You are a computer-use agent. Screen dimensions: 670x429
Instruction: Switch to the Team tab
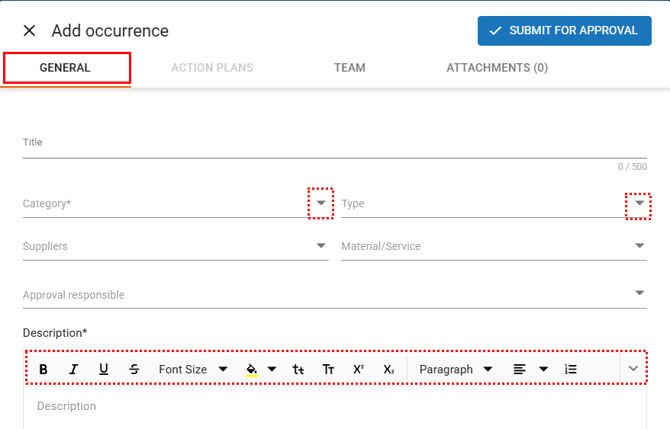[350, 68]
